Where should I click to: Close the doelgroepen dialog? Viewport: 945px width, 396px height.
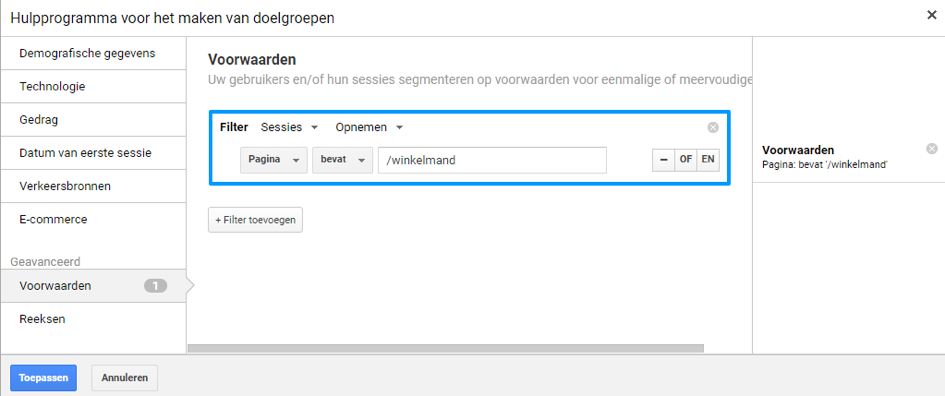click(931, 16)
